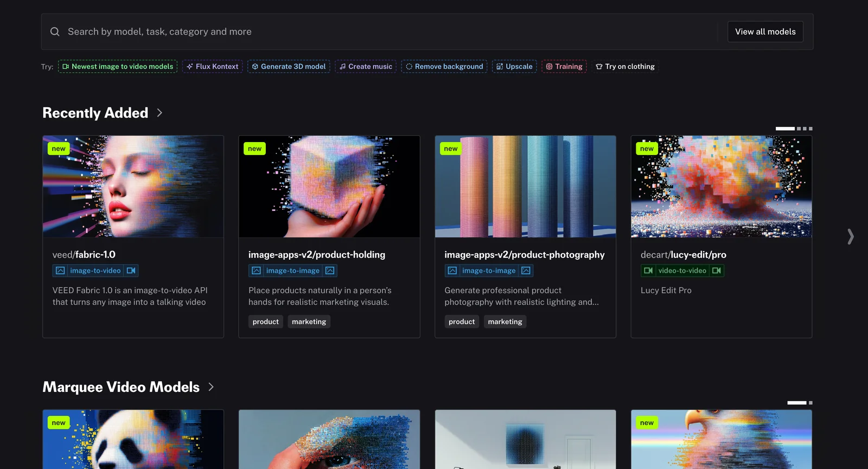Open the white room video thumbnail
868x469 pixels.
click(x=525, y=439)
